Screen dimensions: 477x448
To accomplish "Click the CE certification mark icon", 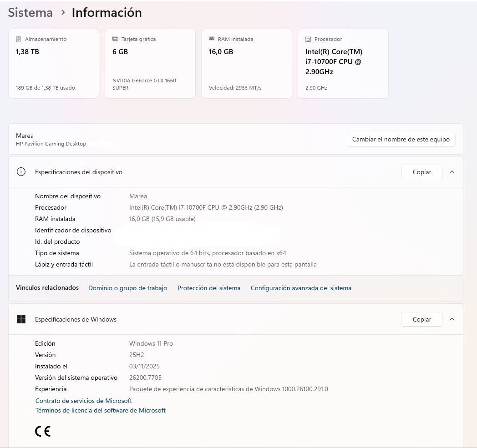I will tap(43, 432).
